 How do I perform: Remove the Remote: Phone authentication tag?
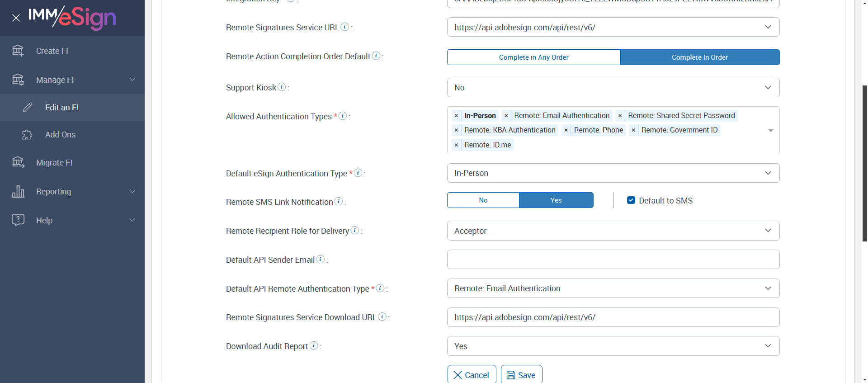(566, 130)
